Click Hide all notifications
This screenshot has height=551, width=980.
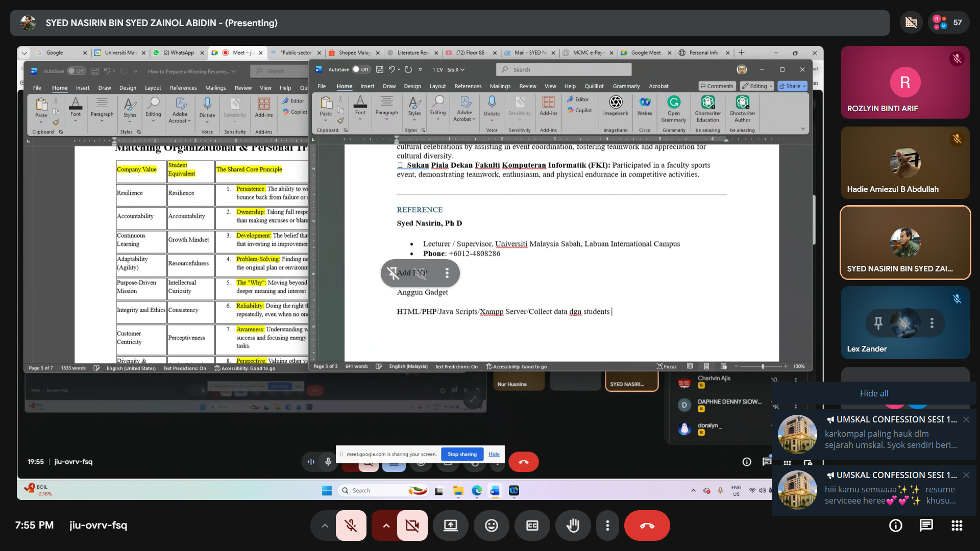click(874, 393)
